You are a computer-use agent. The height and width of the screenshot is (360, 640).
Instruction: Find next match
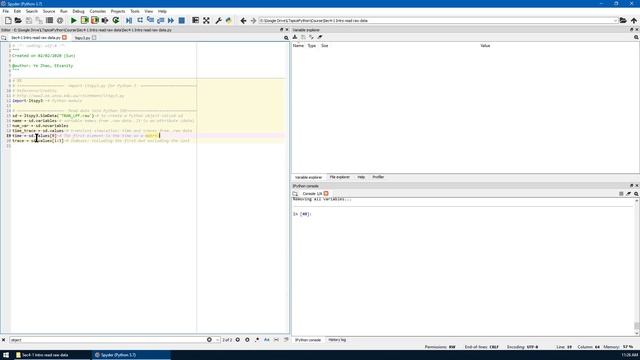(247, 340)
